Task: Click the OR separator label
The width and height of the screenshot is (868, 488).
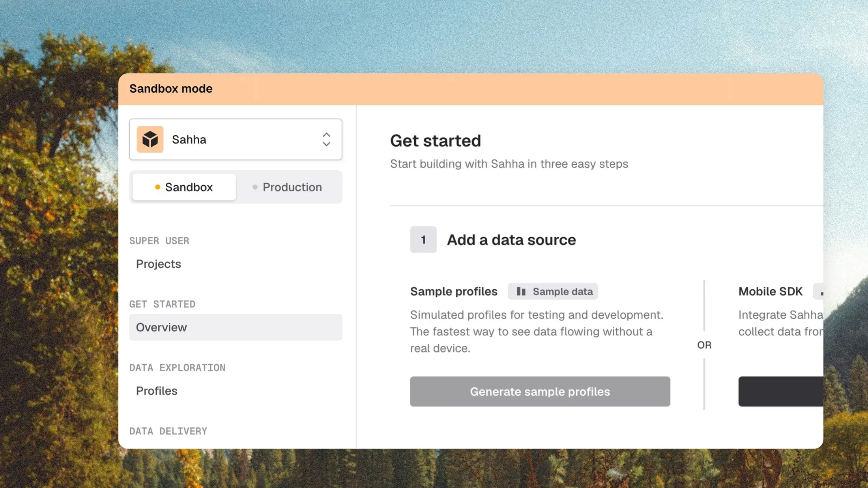Action: [704, 345]
